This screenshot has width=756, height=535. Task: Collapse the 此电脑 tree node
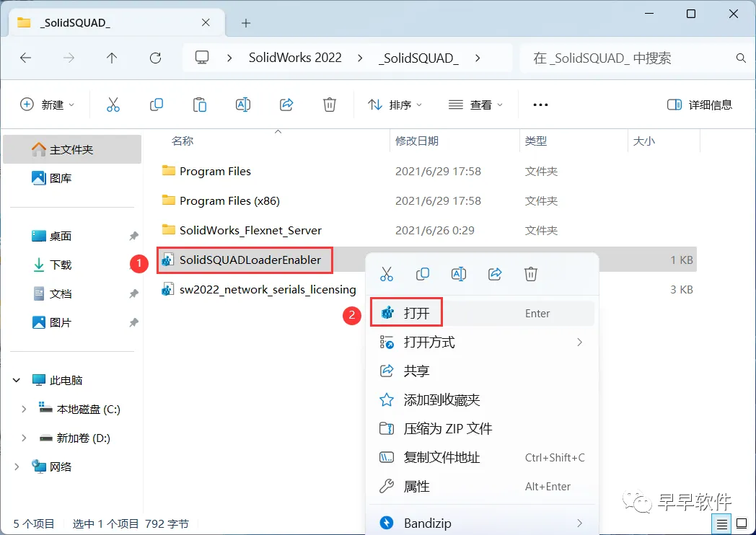point(17,380)
